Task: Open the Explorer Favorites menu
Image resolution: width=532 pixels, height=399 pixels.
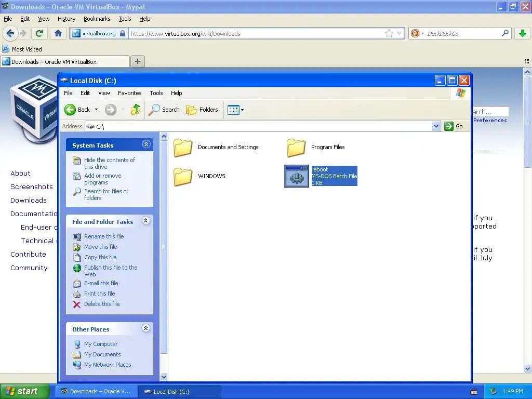Action: [129, 93]
